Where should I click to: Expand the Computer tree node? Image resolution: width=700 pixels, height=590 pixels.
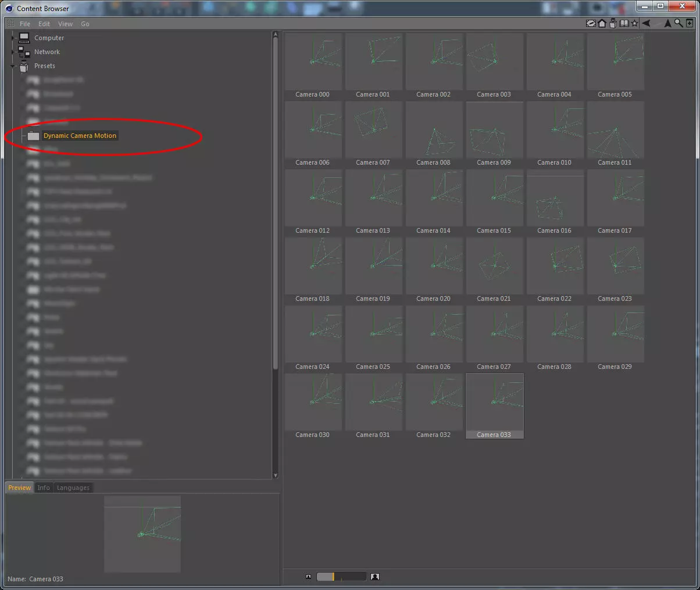13,38
